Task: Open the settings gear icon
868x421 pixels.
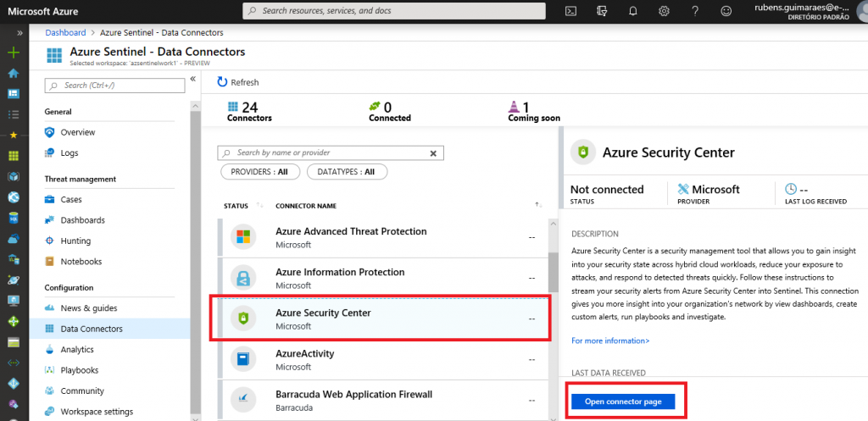Action: [664, 11]
